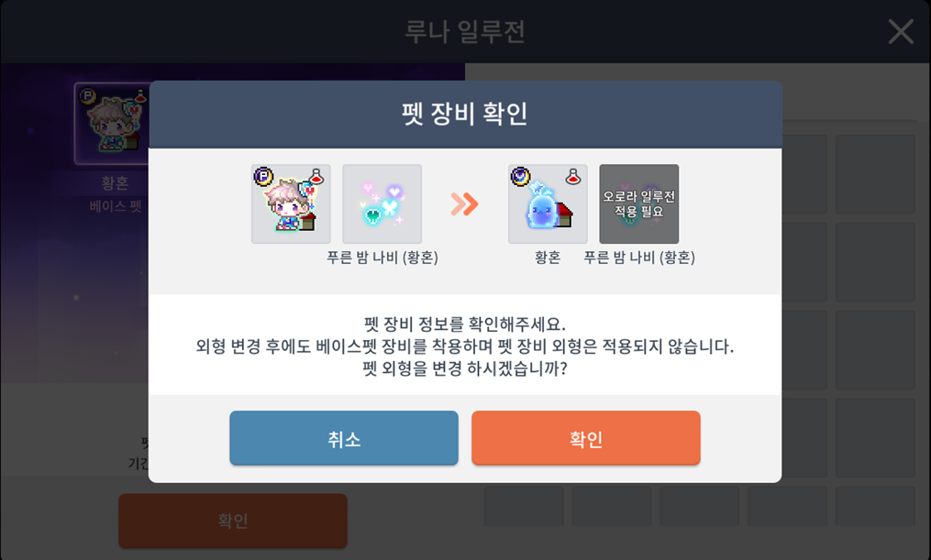This screenshot has height=560, width=931.
Task: Click the red potion badge on boy pet icon
Action: click(316, 176)
